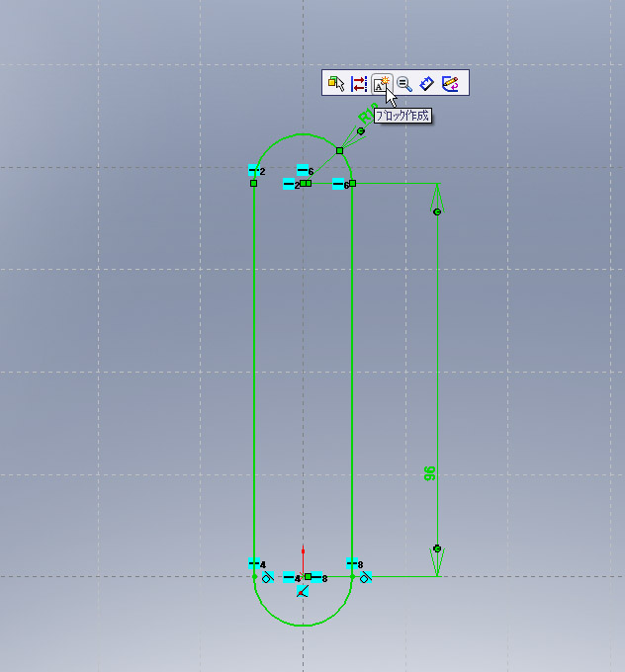Image resolution: width=625 pixels, height=672 pixels.
Task: Select the tangent relation icon at bottom right
Action: (x=365, y=578)
